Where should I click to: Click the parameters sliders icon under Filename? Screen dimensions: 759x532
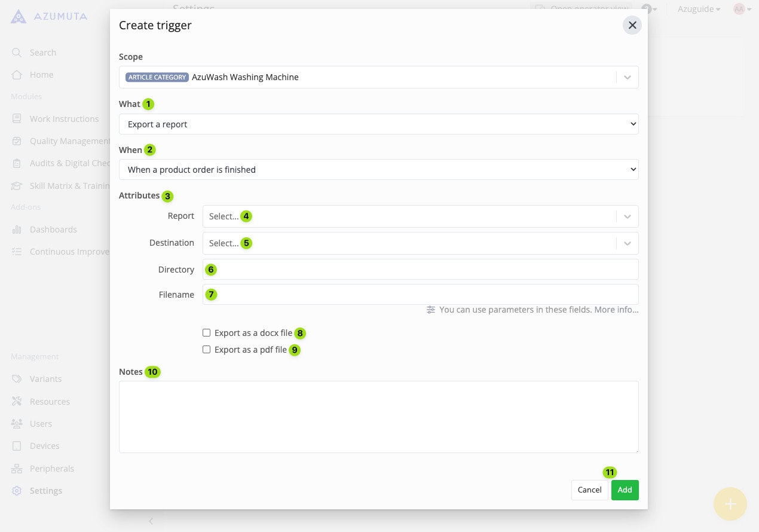coord(431,310)
